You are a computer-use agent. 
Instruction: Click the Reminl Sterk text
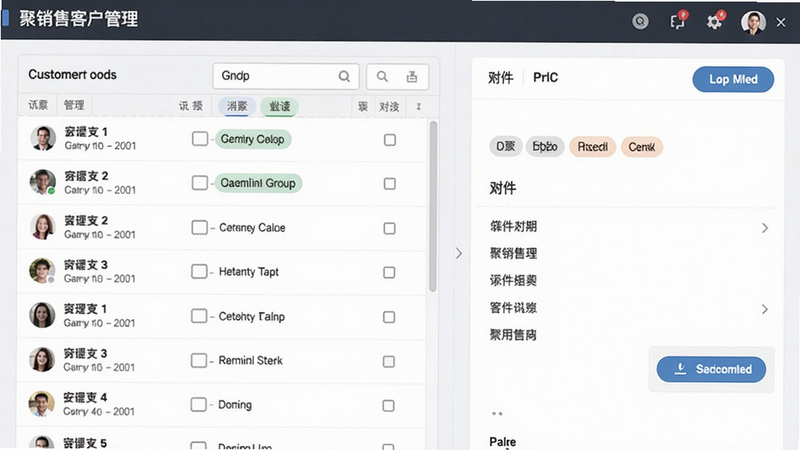click(x=251, y=361)
